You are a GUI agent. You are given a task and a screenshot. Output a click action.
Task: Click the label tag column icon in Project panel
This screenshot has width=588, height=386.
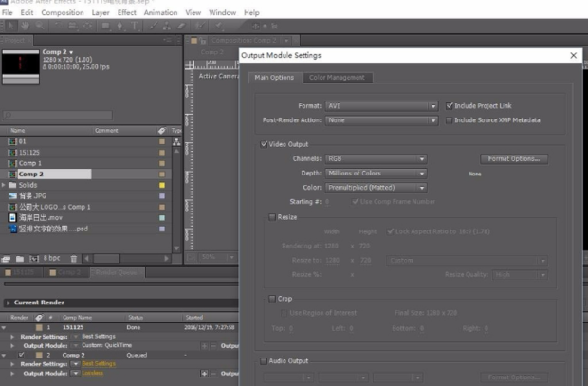tap(161, 130)
